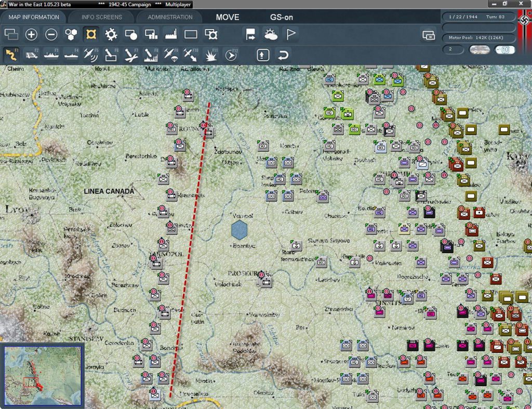Viewport: 532px width, 409px height.
Task: Open the ADMINISTRATION tab
Action: 170,17
